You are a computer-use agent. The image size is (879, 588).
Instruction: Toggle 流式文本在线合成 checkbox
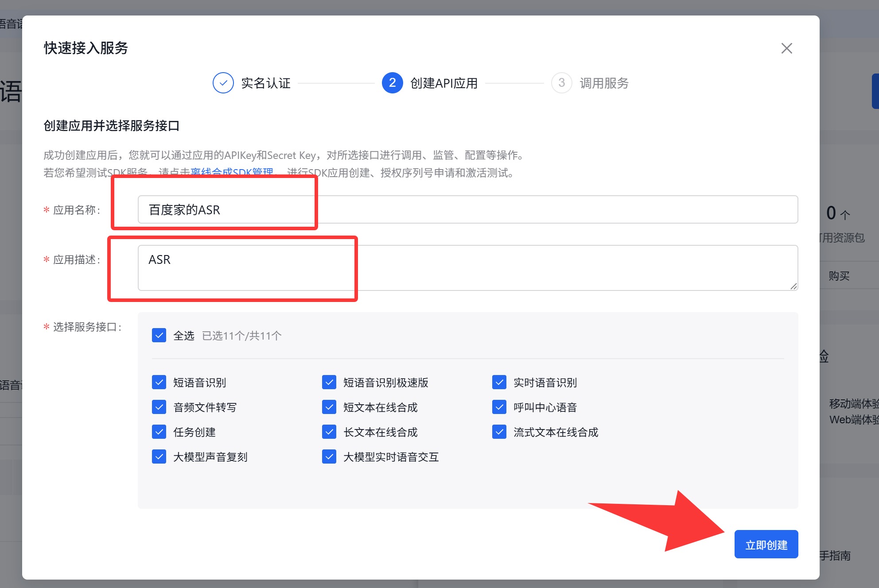click(x=499, y=432)
